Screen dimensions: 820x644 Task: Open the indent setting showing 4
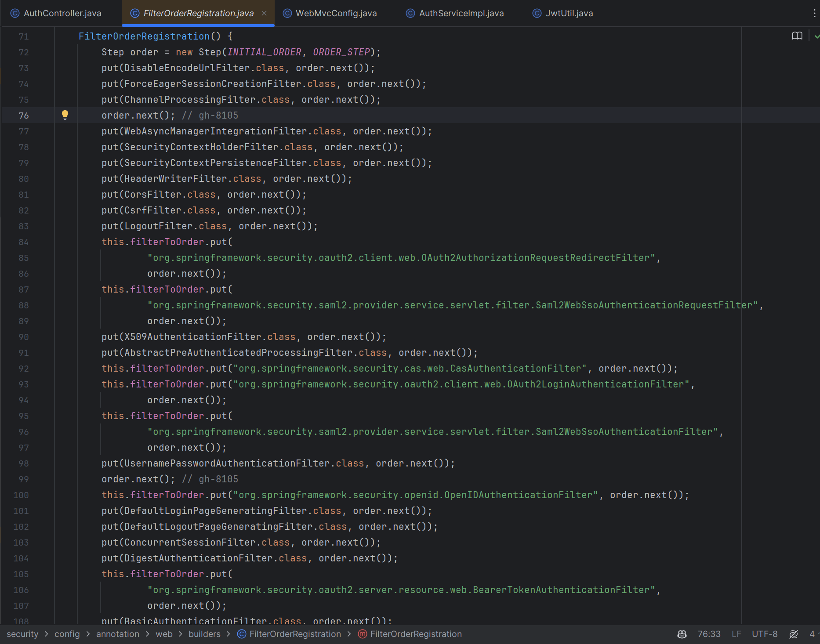pos(812,634)
